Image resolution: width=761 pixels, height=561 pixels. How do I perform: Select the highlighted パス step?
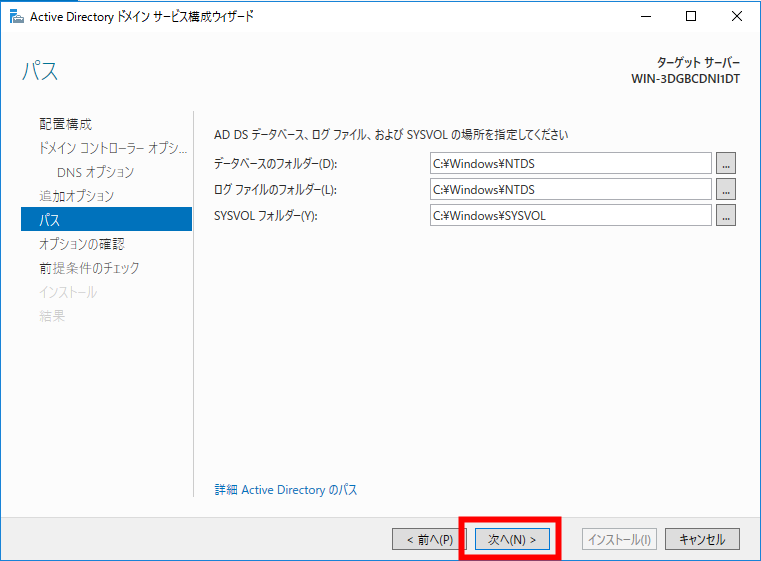106,219
